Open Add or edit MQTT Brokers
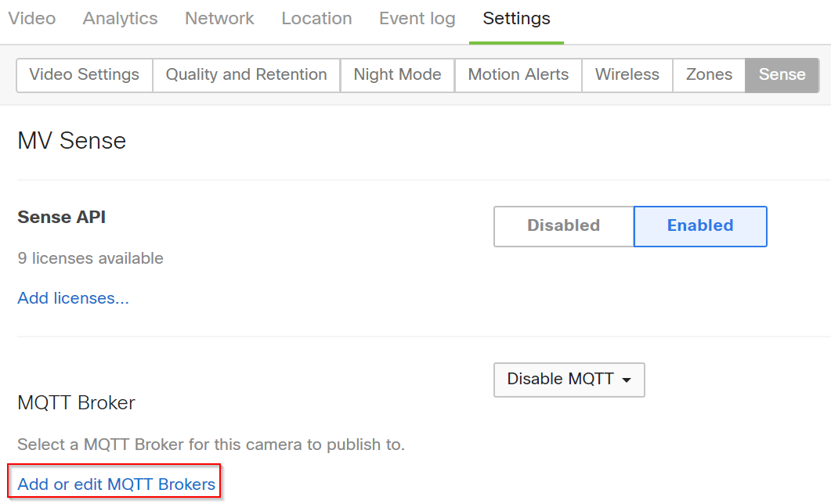 (x=114, y=484)
